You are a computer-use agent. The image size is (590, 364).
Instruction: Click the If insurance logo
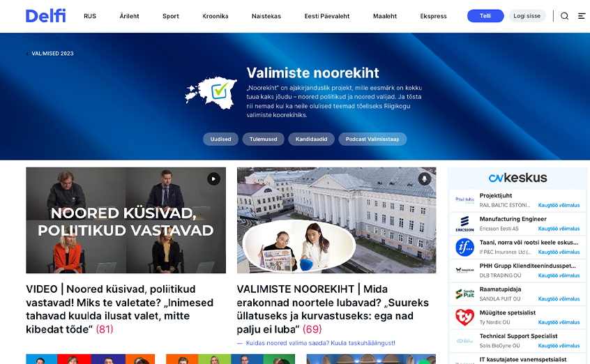[464, 248]
